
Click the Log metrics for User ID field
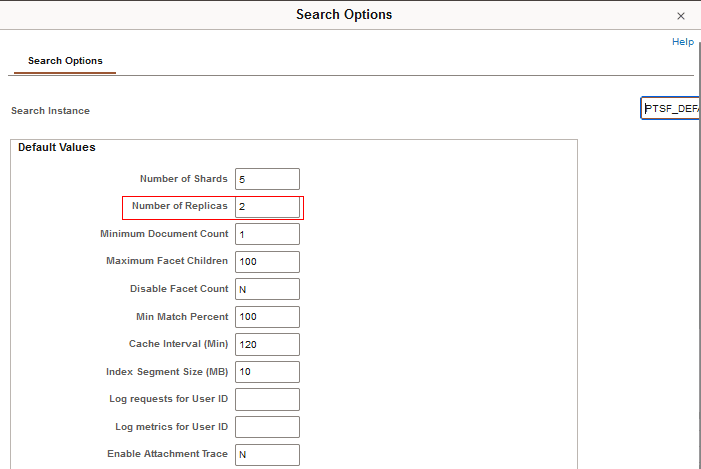pyautogui.click(x=267, y=427)
